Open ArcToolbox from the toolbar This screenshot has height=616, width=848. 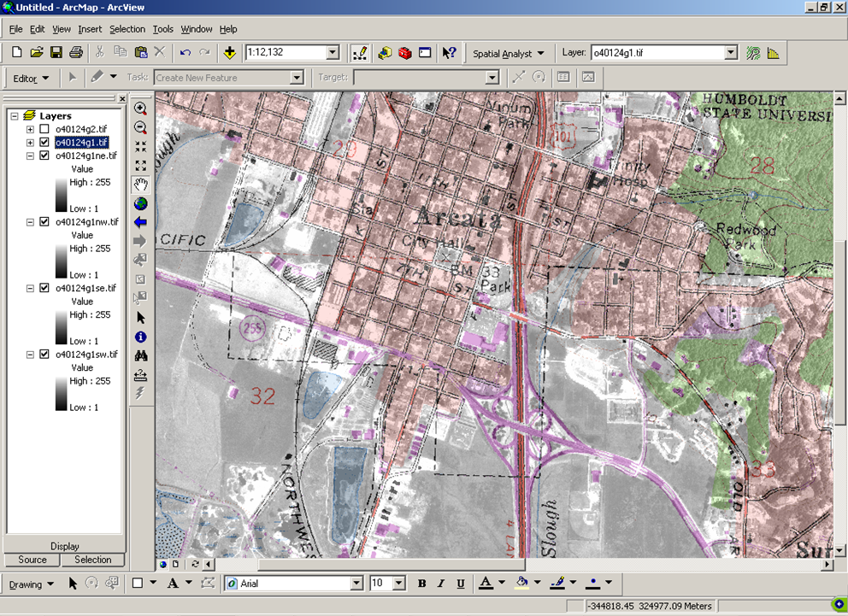(x=405, y=53)
